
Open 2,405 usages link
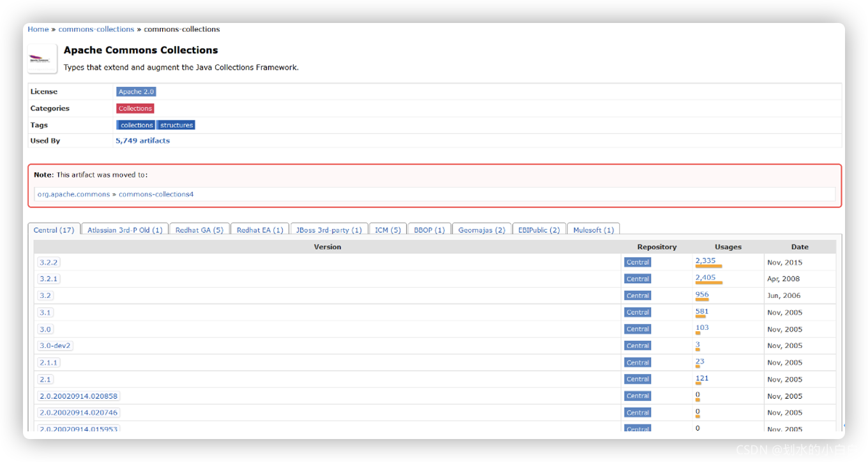[705, 278]
